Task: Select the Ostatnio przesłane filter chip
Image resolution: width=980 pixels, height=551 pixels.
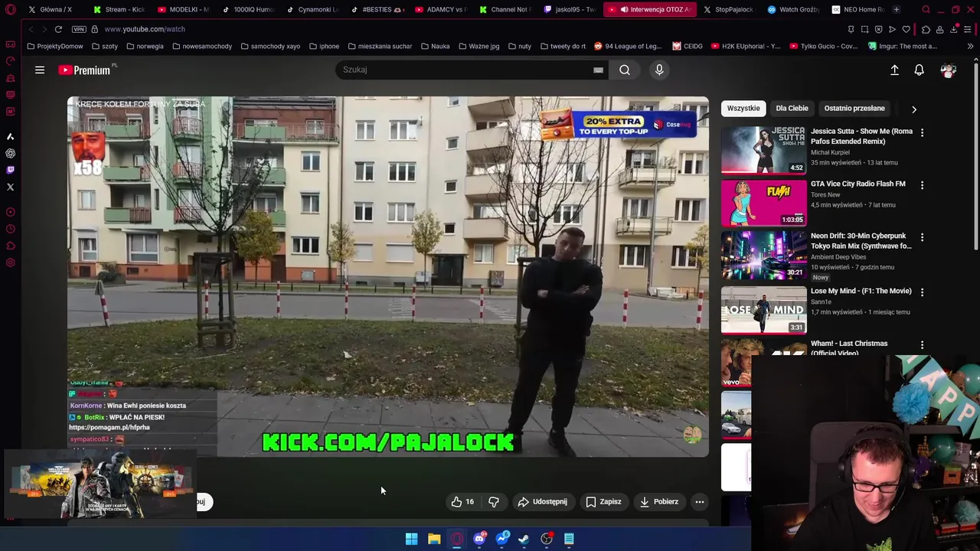Action: 854,109
